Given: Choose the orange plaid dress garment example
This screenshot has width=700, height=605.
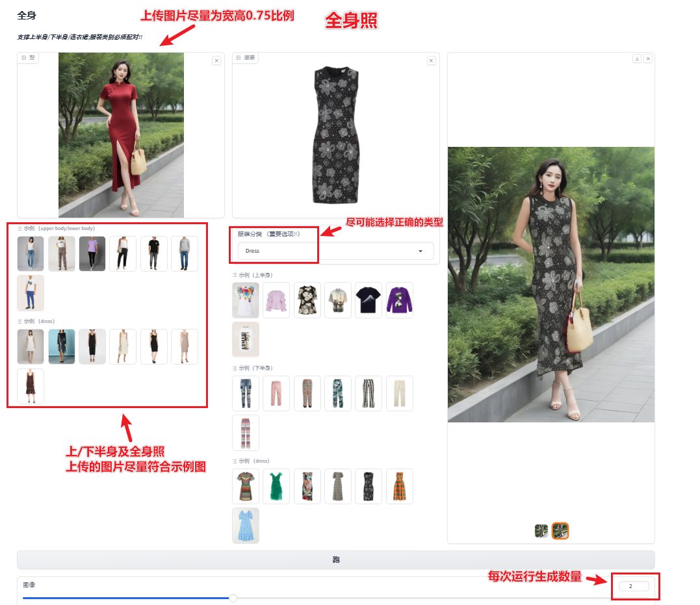Looking at the screenshot, I should click(x=400, y=486).
